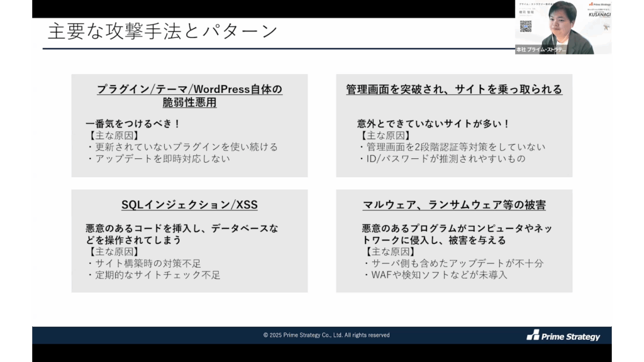644x362 pixels.
Task: Click 【主な原因】 in the 管理画面 card
Action: (386, 136)
